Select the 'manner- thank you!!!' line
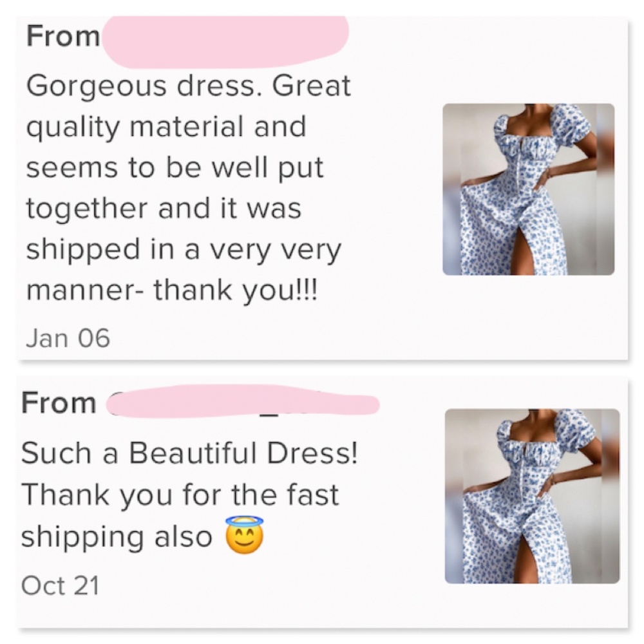Viewport: 644px width, 644px height. click(x=172, y=290)
